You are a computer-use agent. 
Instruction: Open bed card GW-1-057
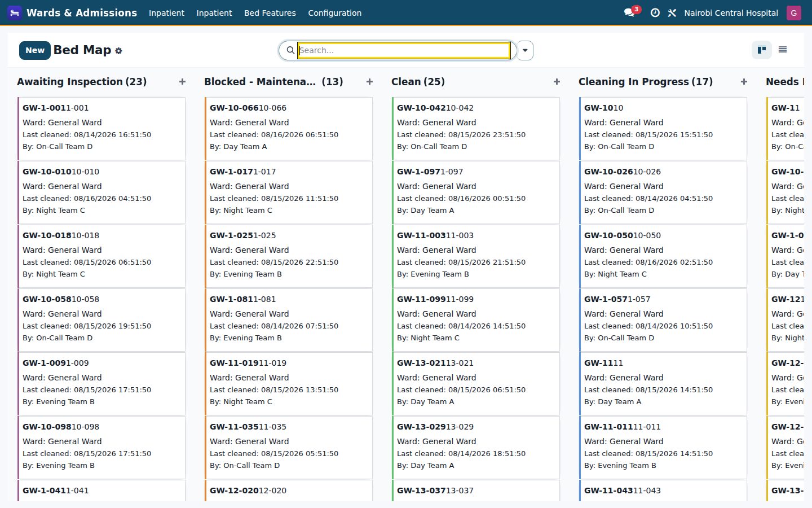pyautogui.click(x=663, y=320)
